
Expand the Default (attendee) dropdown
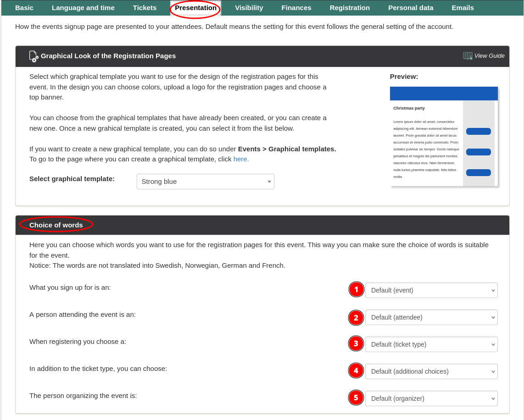431,317
